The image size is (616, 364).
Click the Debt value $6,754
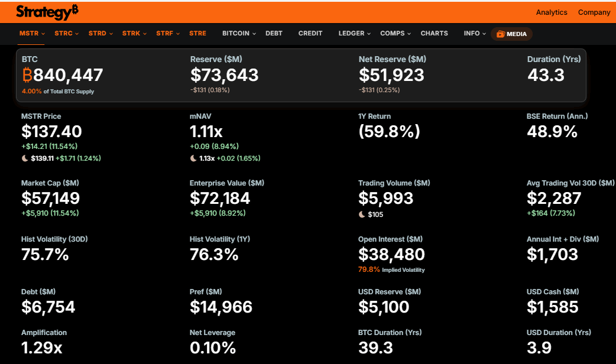pyautogui.click(x=48, y=307)
